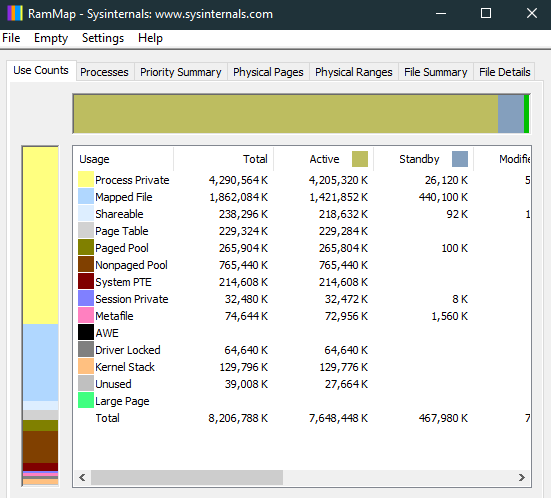
Task: Select the Nonpaged Pool row label
Action: (131, 265)
